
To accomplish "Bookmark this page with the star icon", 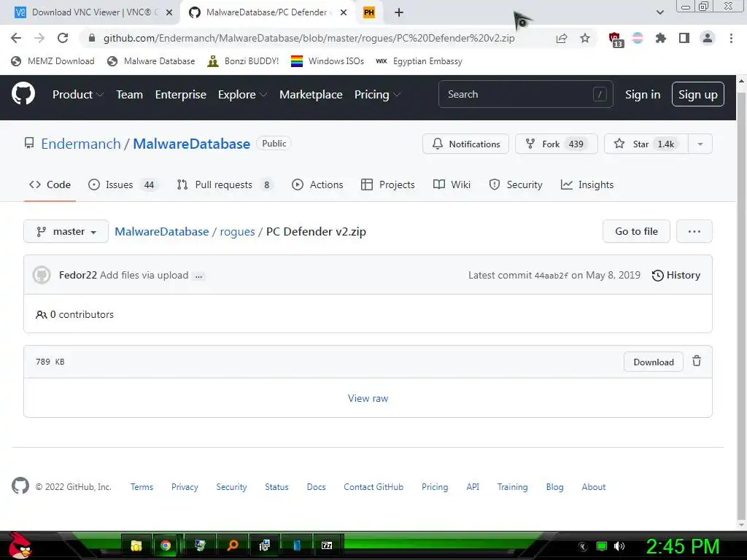I will click(585, 38).
